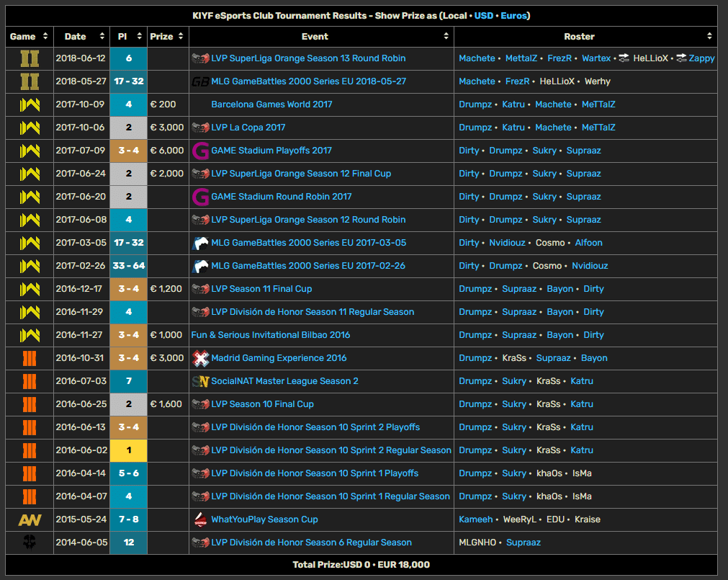Click the SocialNAT Master League logo
728x580 pixels.
click(201, 381)
